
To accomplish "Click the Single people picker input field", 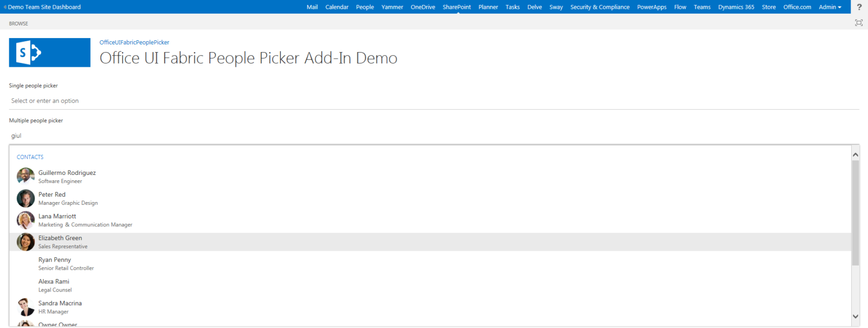I will pyautogui.click(x=434, y=101).
